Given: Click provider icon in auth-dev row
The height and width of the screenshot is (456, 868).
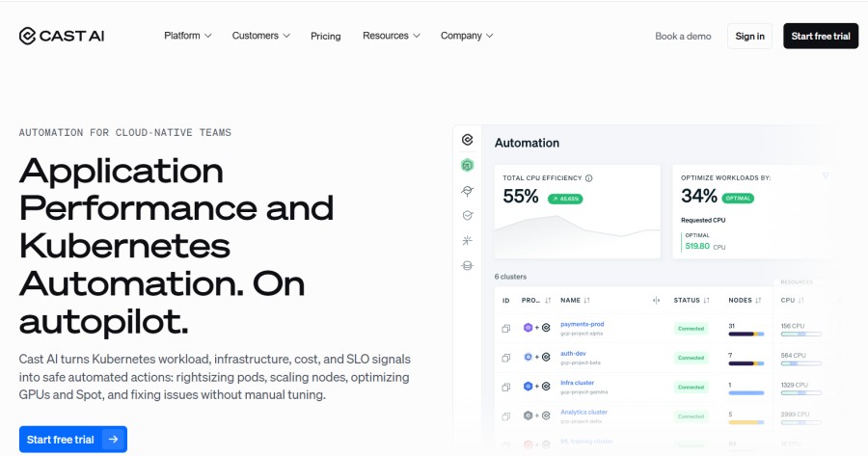Looking at the screenshot, I should pyautogui.click(x=529, y=357).
